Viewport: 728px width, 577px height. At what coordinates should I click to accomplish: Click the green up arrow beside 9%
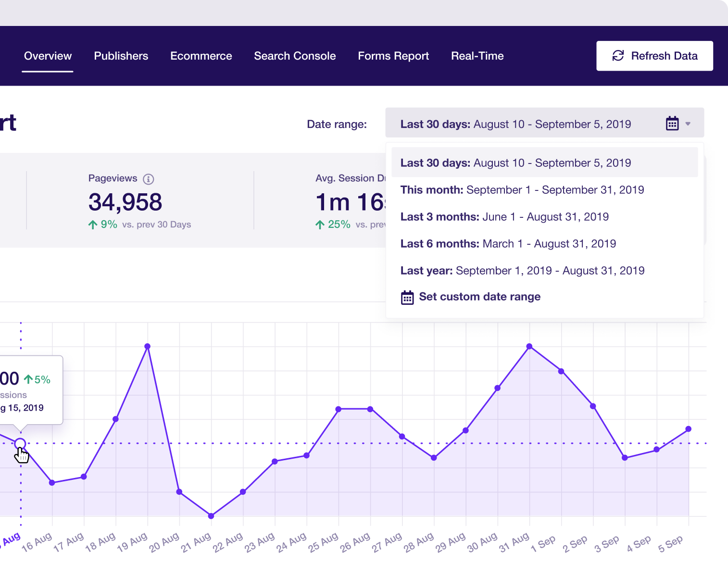[91, 224]
